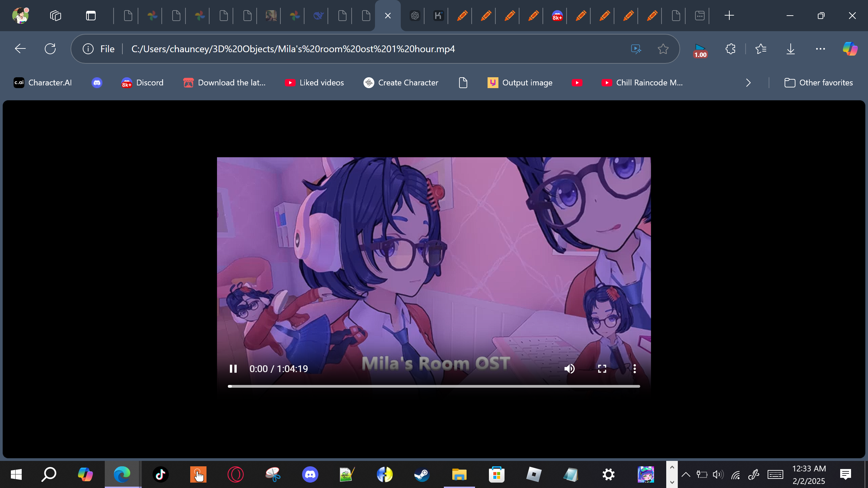Open the Settings and more menu
The width and height of the screenshot is (868, 488).
(820, 49)
